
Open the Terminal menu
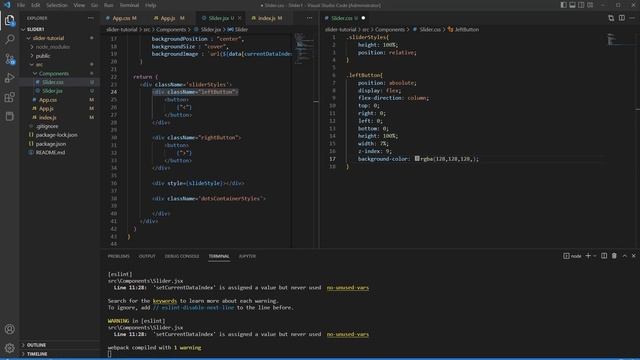point(129,5)
